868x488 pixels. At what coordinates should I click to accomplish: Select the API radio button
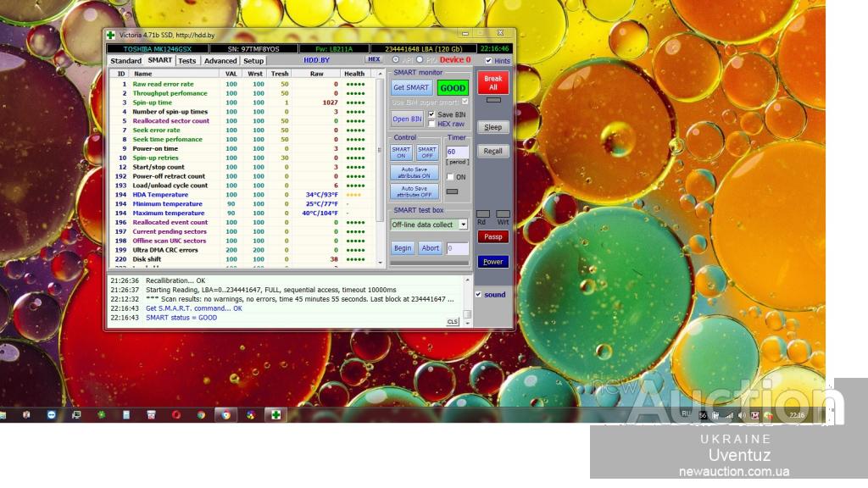tap(395, 60)
